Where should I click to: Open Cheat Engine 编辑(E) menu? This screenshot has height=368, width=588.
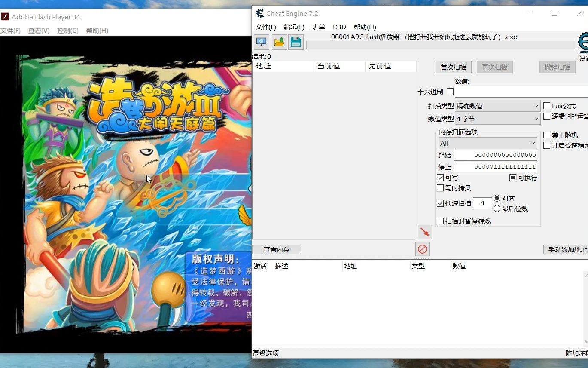tap(294, 27)
